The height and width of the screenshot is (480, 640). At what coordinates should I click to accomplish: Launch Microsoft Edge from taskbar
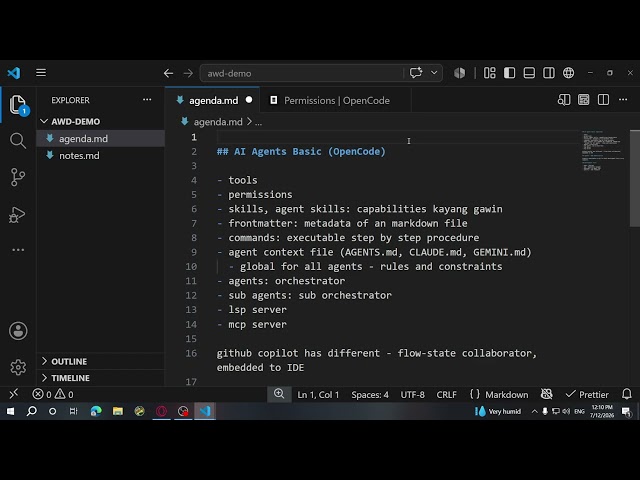coord(96,411)
